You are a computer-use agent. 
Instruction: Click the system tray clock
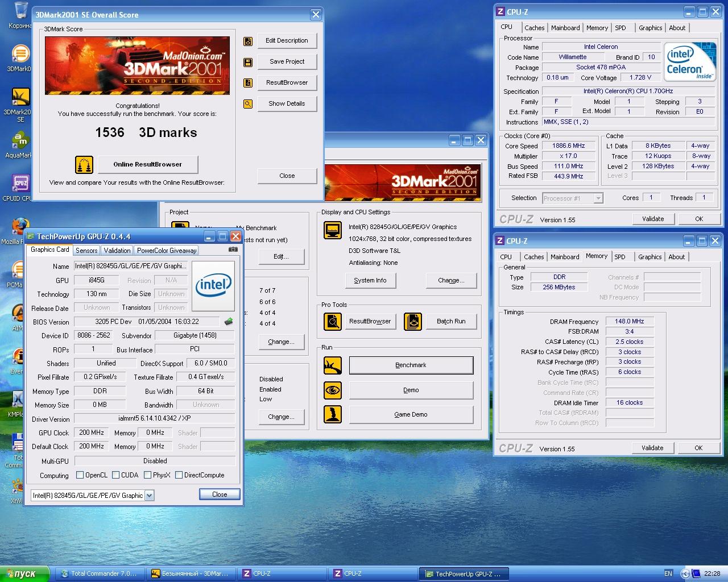pos(712,574)
